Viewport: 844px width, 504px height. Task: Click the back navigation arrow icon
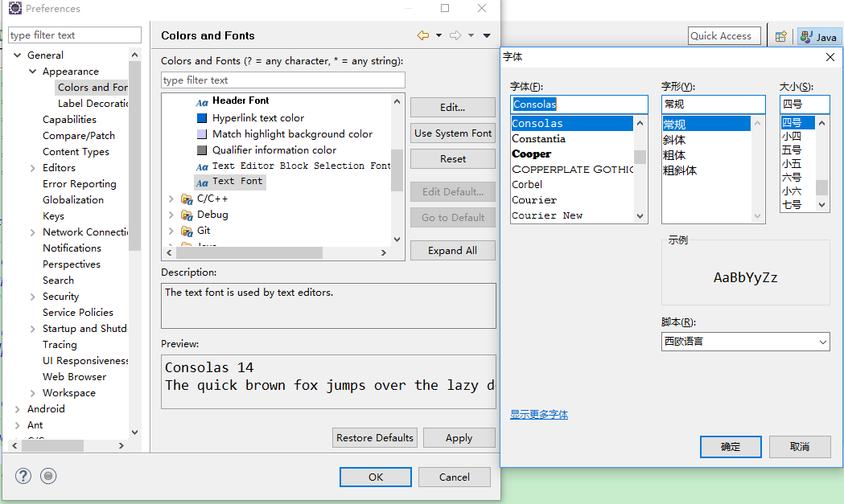click(423, 35)
